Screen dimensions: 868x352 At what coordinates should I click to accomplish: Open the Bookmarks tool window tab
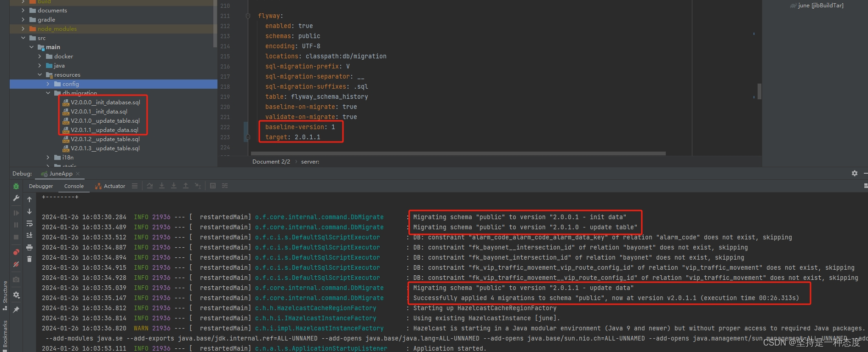pyautogui.click(x=5, y=335)
